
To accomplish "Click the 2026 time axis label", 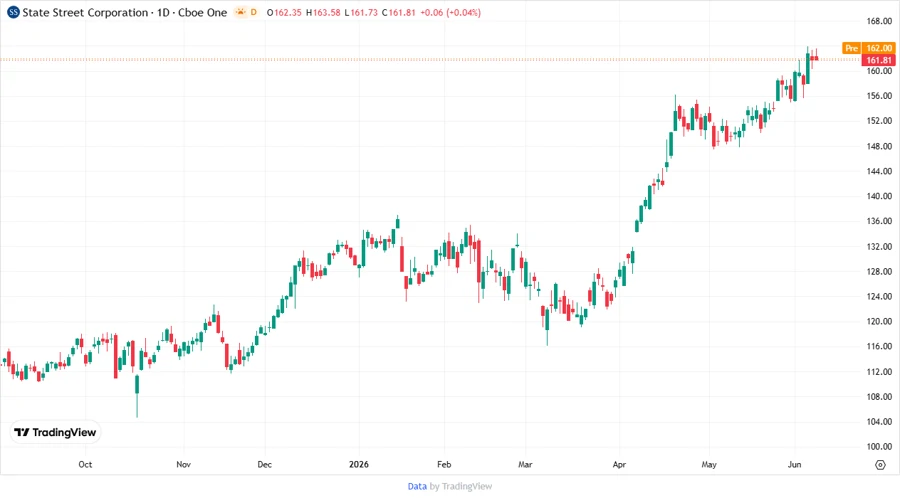I will (359, 464).
